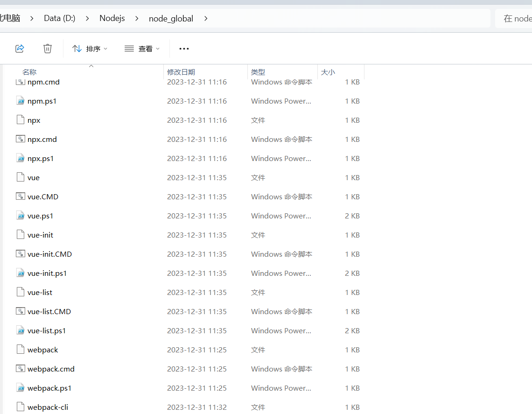532x414 pixels.
Task: Click Data (D:) in breadcrumb path
Action: click(60, 18)
